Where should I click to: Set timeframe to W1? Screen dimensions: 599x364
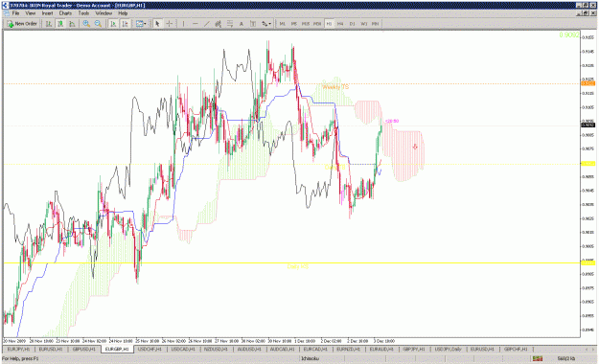pyautogui.click(x=363, y=24)
